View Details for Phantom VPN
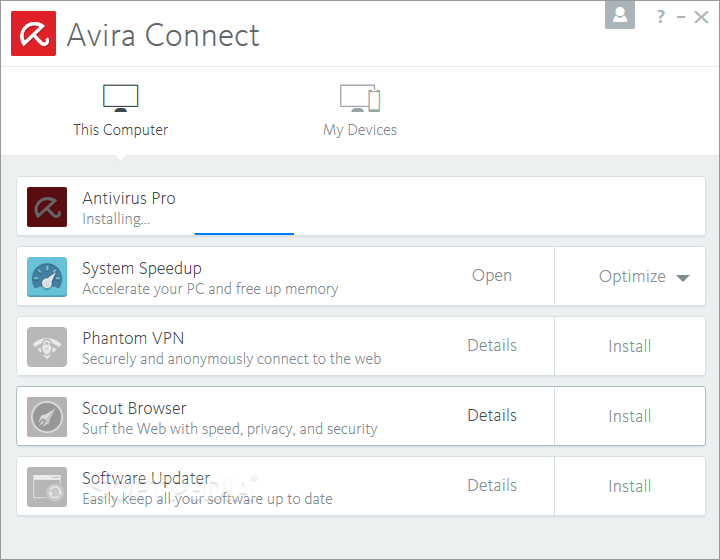Image resolution: width=720 pixels, height=560 pixels. click(x=492, y=345)
